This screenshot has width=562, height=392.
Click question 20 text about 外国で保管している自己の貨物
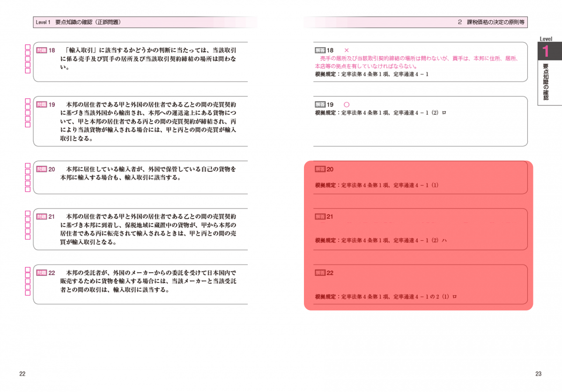(x=148, y=173)
